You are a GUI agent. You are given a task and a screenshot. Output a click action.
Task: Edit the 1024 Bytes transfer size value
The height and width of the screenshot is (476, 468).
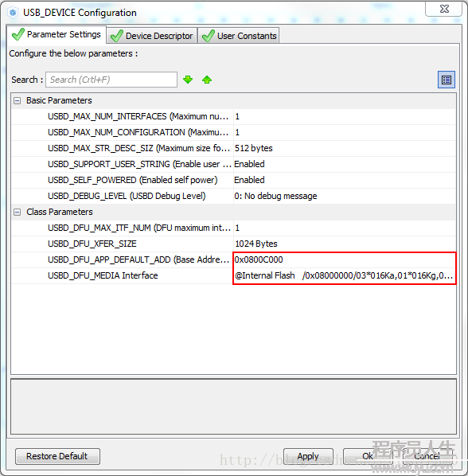click(x=256, y=244)
